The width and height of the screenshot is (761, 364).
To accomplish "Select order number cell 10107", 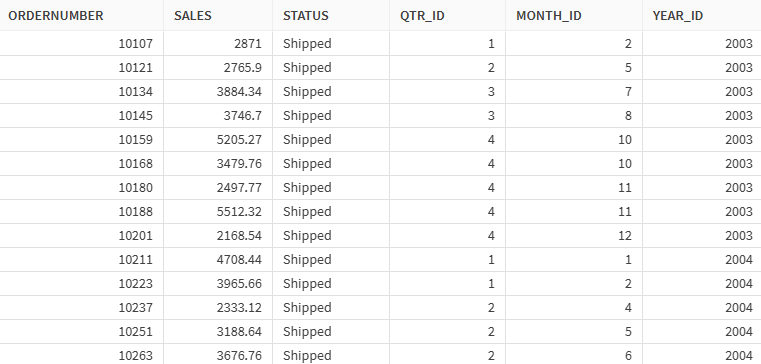I will tap(135, 44).
